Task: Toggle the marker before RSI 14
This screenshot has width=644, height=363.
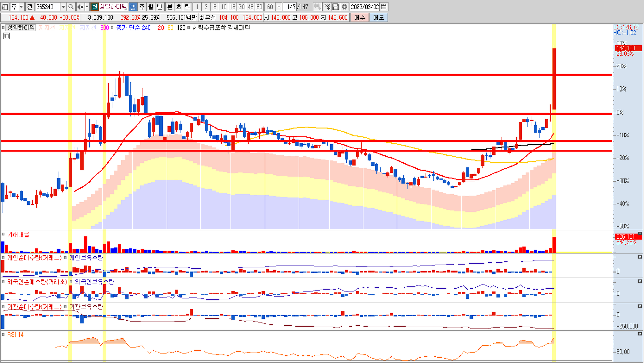Action: coord(3,334)
